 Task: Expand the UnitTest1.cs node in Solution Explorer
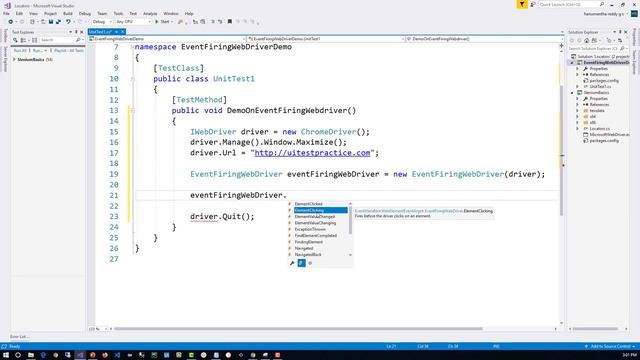coord(578,87)
